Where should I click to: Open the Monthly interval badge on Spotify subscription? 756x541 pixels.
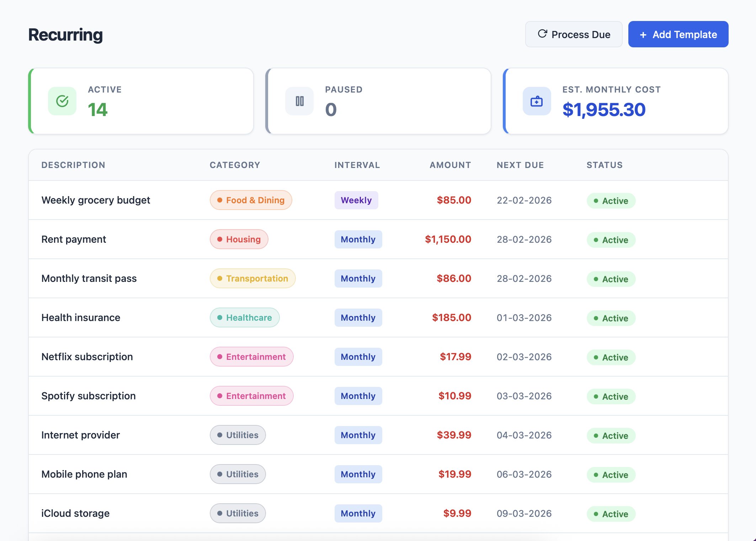pos(358,396)
